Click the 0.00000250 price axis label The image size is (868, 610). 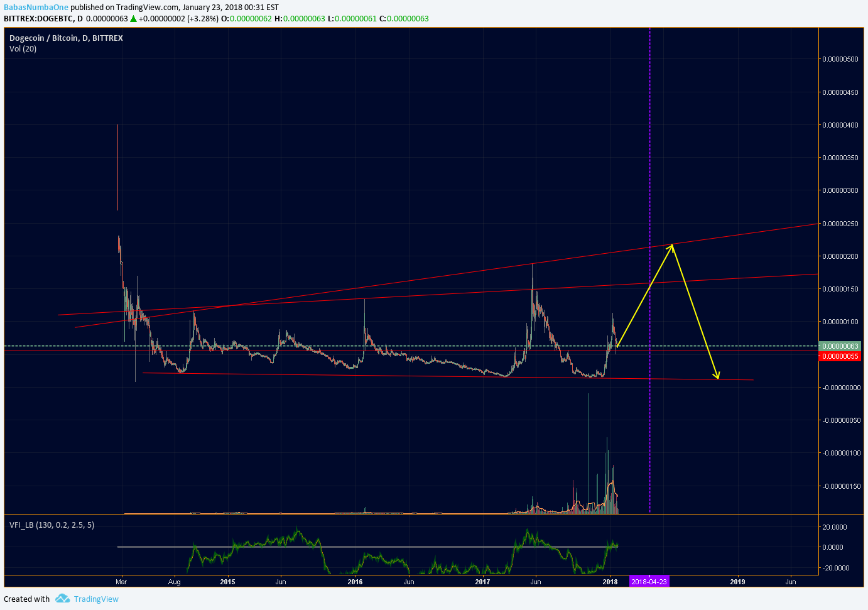[840, 224]
